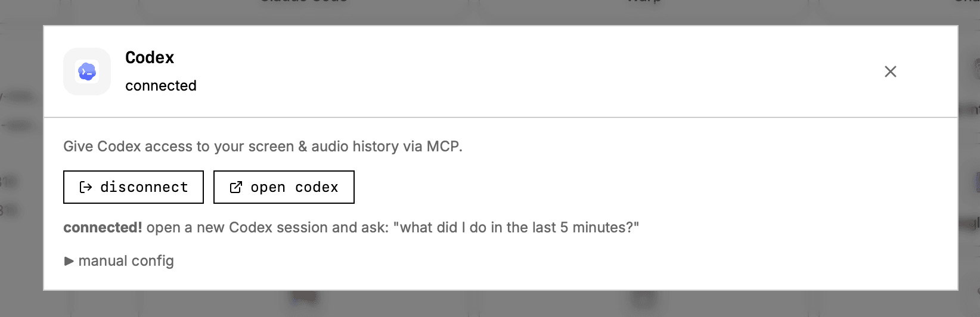Open Codex using the open codex button
This screenshot has width=980, height=317.
pyautogui.click(x=284, y=187)
